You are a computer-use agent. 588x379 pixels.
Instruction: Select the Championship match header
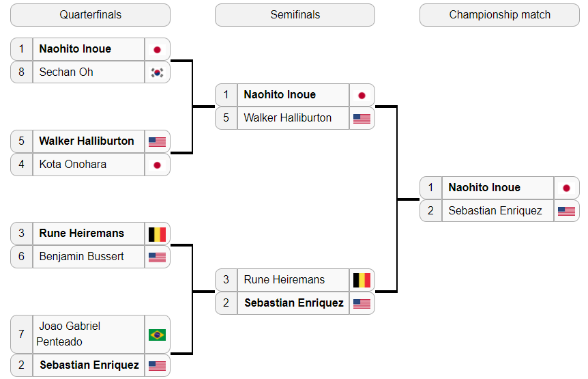coord(499,15)
